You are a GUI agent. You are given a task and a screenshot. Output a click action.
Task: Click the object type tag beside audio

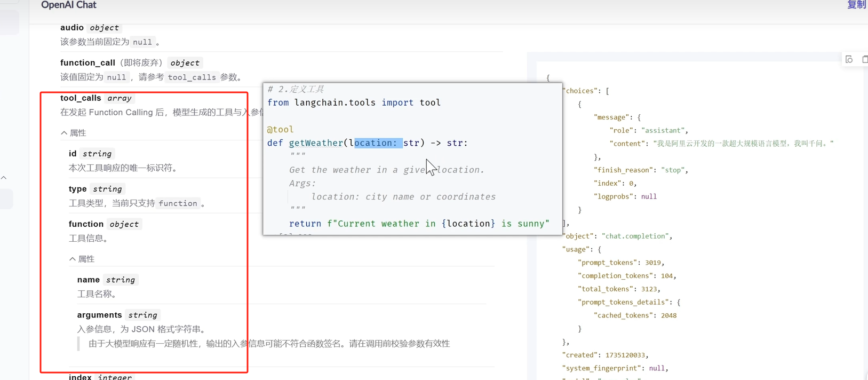point(104,27)
